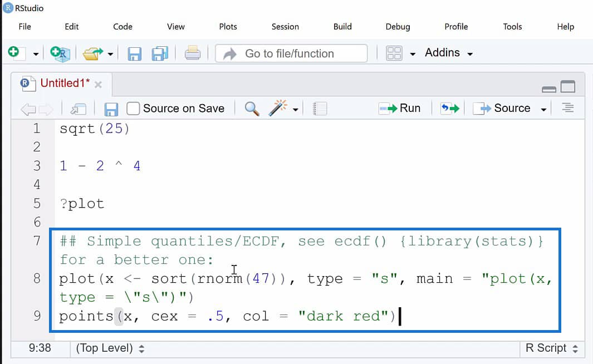Image resolution: width=593 pixels, height=364 pixels.
Task: Enable the Source on Save checkbox
Action: pos(133,109)
